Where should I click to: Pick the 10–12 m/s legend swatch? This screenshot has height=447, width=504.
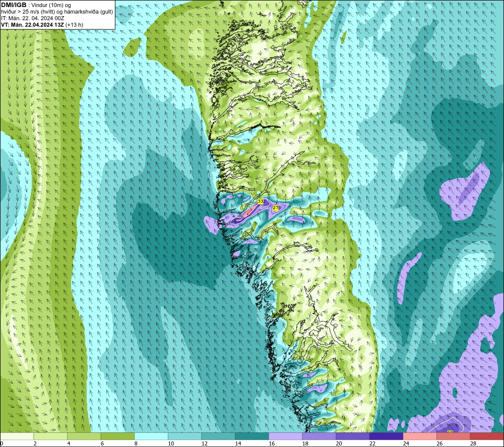coord(185,436)
